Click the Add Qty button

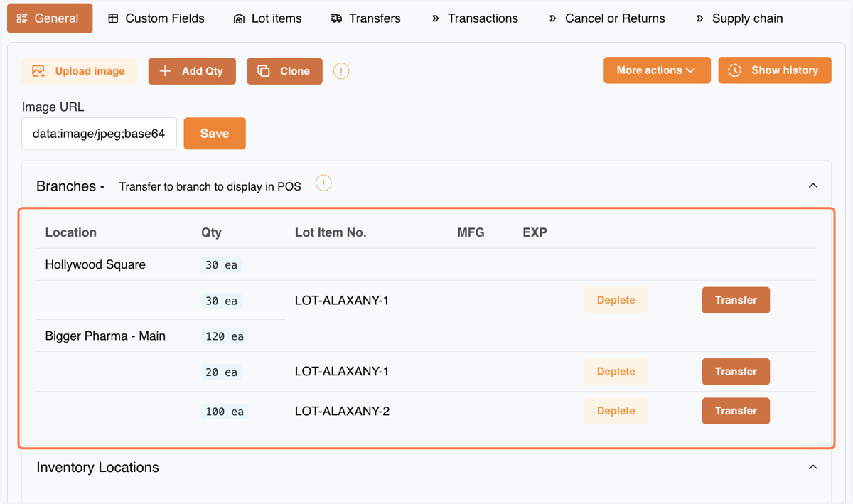click(x=192, y=71)
